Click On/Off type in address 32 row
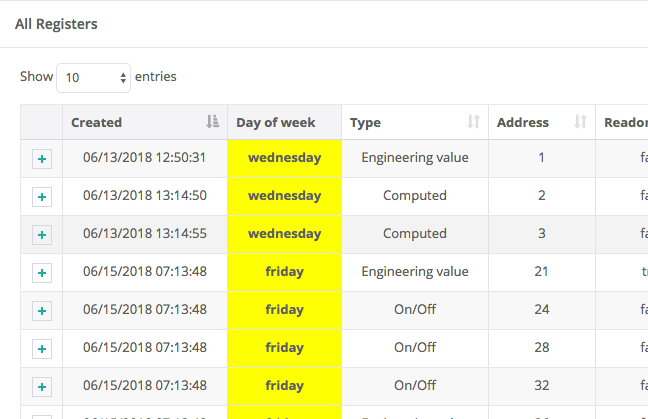This screenshot has width=648, height=419. click(x=415, y=386)
